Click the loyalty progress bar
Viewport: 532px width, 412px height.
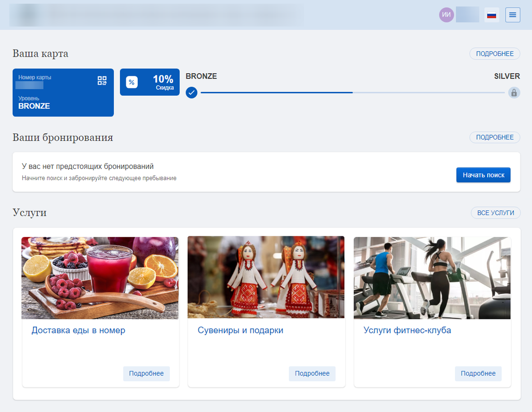(x=353, y=92)
